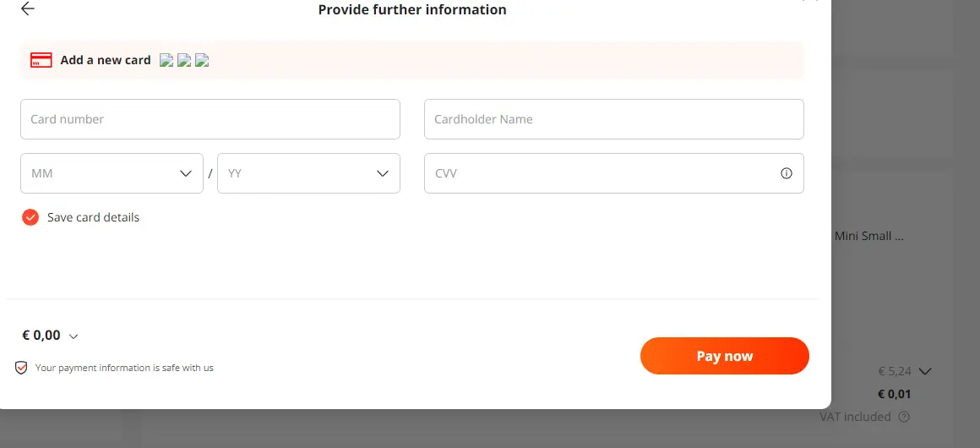
Task: Focus the Card number field
Action: [x=210, y=119]
